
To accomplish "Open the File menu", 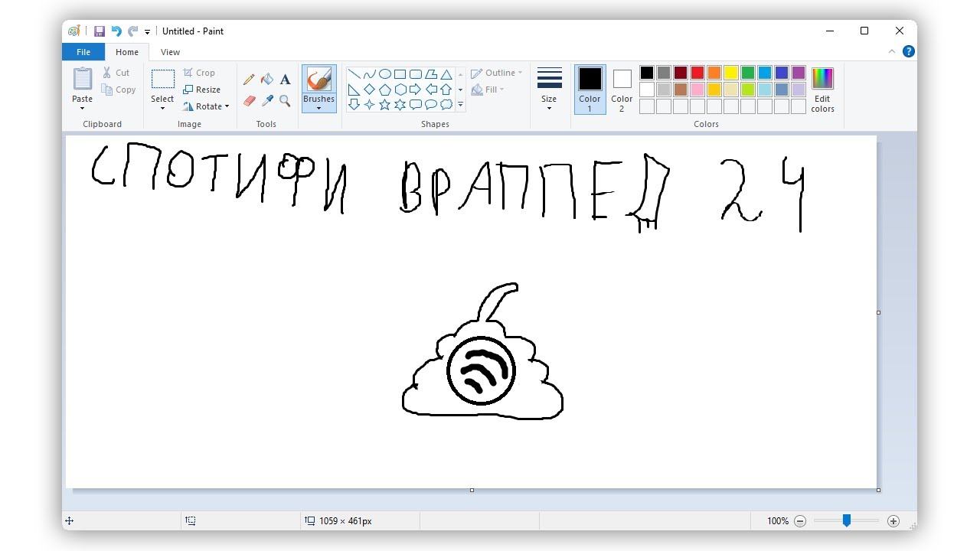I will (x=83, y=52).
